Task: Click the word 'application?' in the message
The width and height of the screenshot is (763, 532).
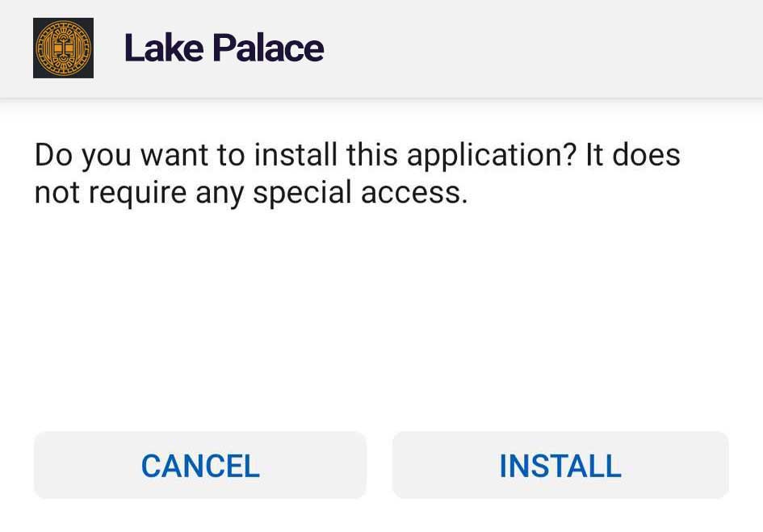Action: click(x=491, y=157)
